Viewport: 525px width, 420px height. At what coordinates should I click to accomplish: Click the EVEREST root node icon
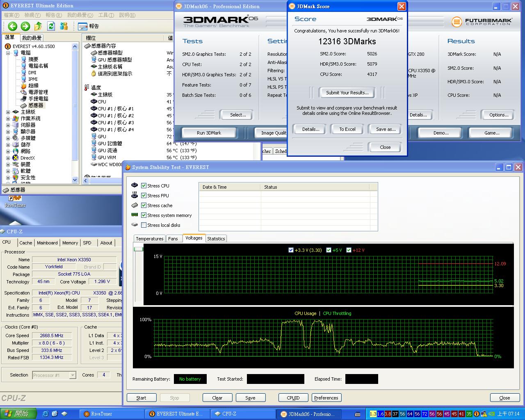8,46
